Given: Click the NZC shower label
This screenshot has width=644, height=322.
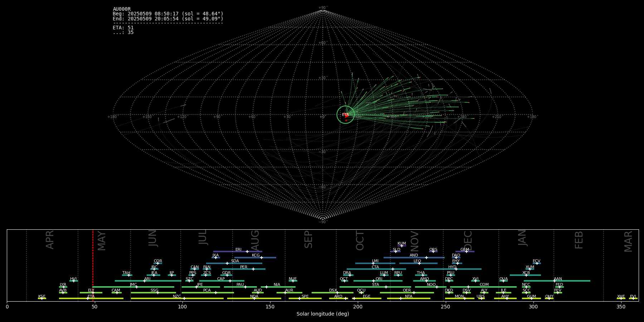Looking at the screenshot, I should click(x=177, y=296).
